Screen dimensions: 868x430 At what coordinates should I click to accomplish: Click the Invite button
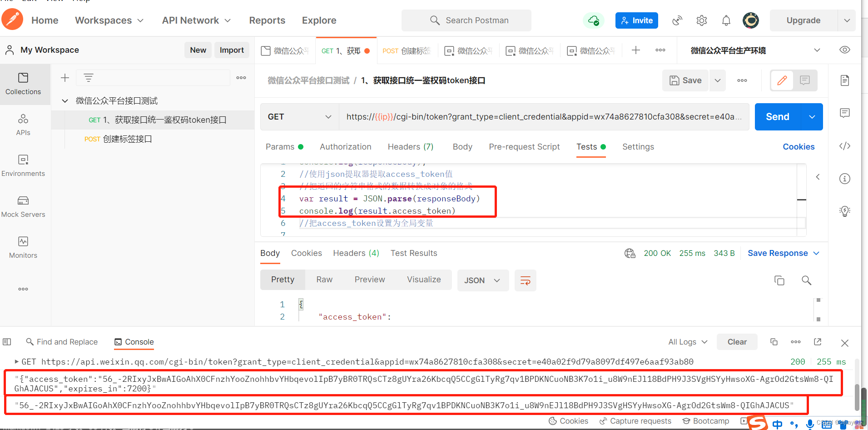(x=637, y=20)
